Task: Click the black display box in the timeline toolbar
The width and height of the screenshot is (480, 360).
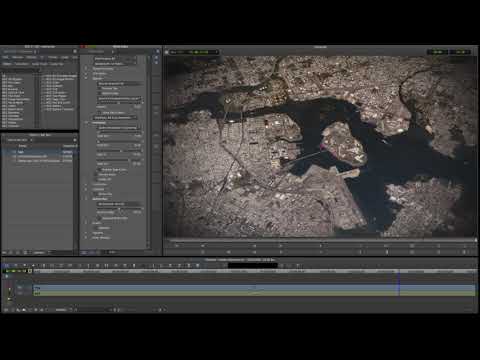Action: point(253,266)
